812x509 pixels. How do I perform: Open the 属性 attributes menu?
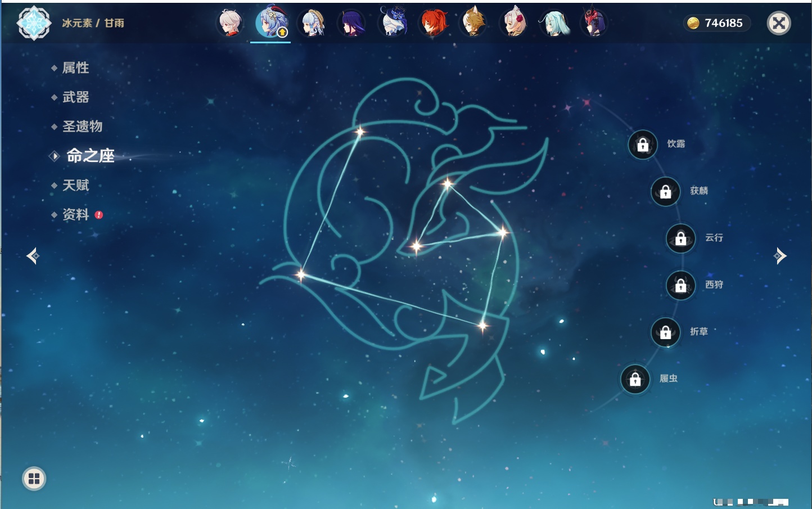(x=75, y=68)
